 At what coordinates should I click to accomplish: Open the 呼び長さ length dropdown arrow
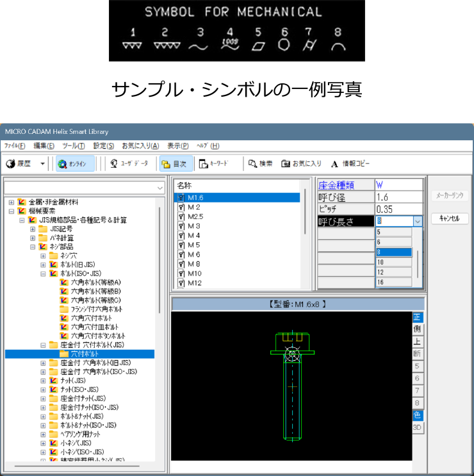point(418,221)
